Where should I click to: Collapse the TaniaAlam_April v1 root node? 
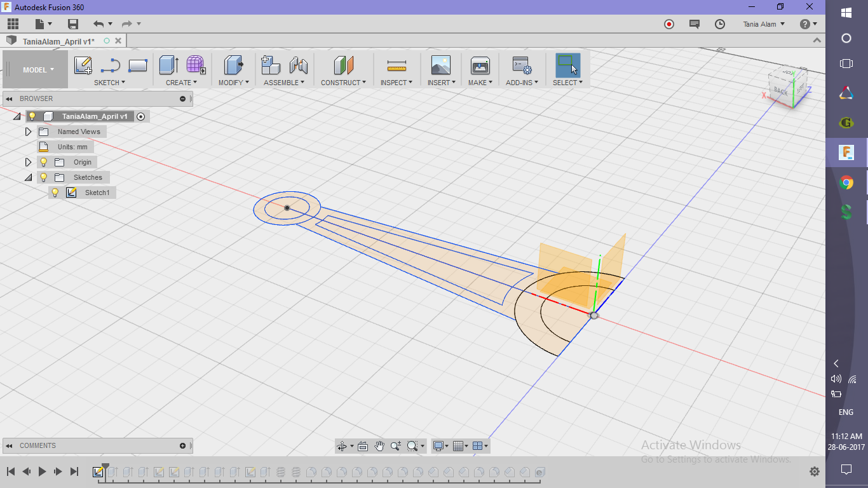point(17,116)
